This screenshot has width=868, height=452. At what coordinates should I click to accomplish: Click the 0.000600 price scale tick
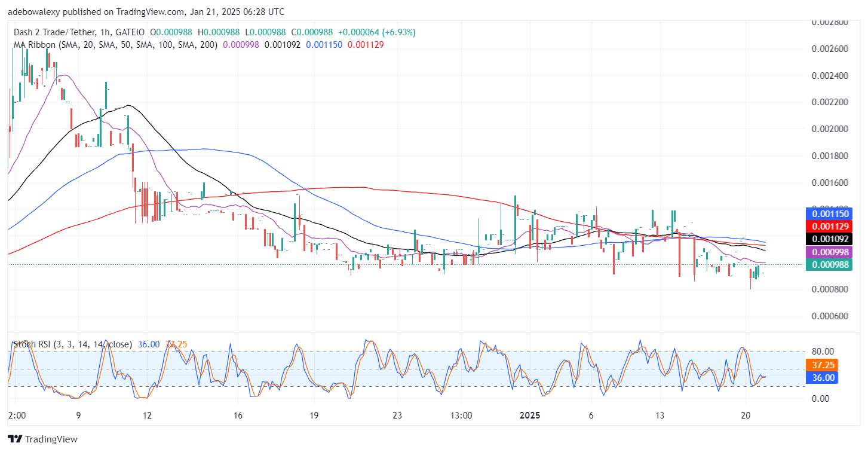click(830, 316)
